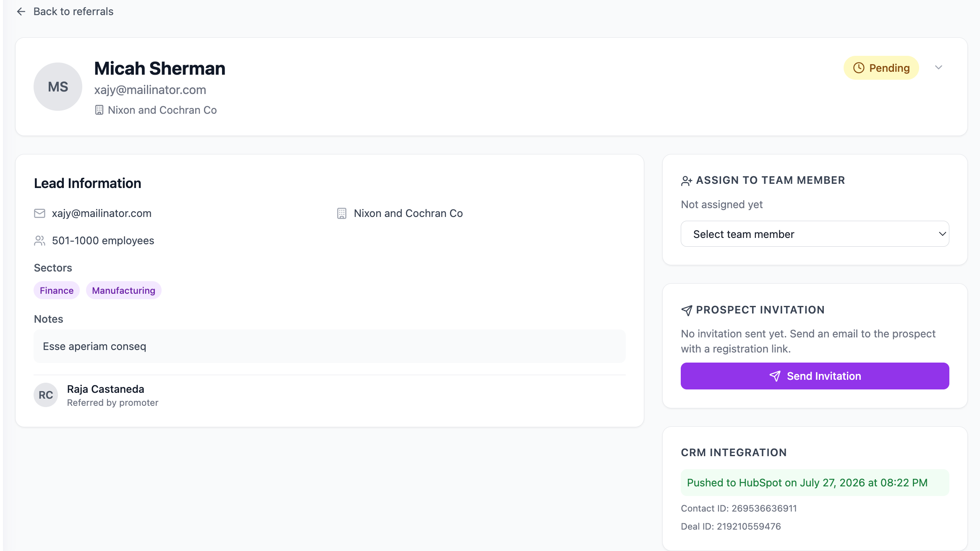Click the Pending status badge
The image size is (980, 551).
(881, 68)
